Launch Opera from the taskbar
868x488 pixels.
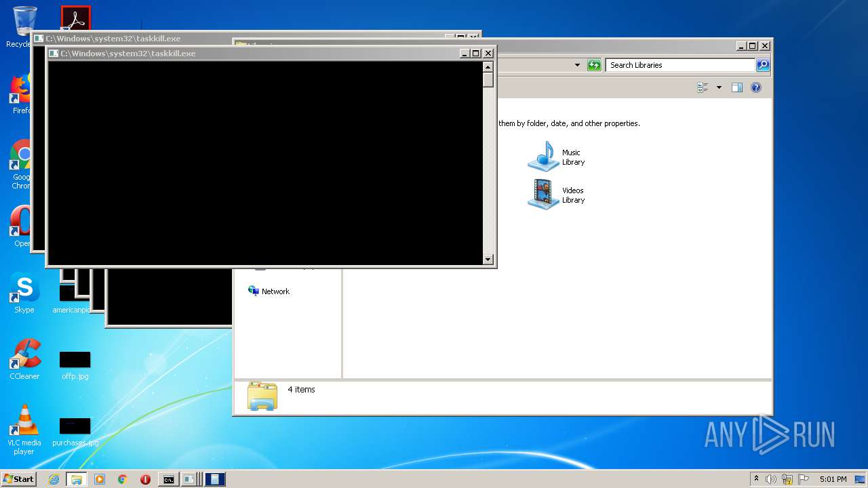pos(145,479)
